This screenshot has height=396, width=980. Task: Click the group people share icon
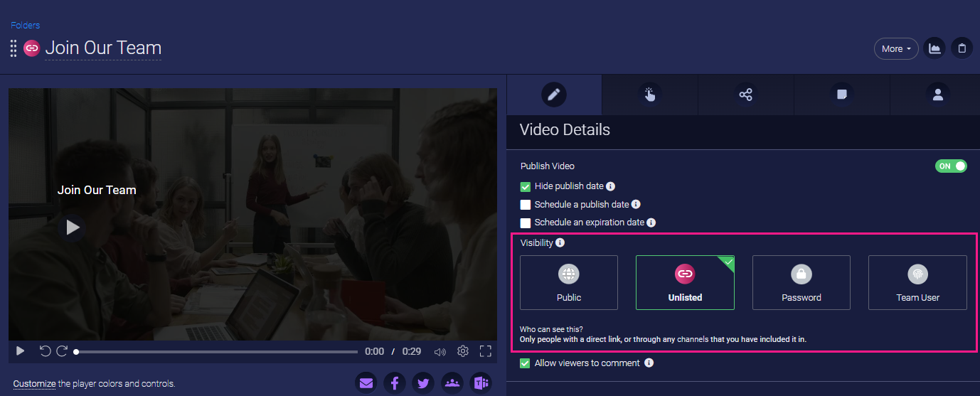point(452,383)
